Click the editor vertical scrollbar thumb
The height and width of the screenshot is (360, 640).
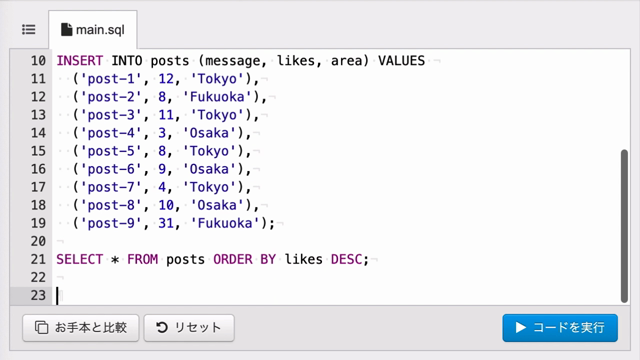click(x=624, y=226)
